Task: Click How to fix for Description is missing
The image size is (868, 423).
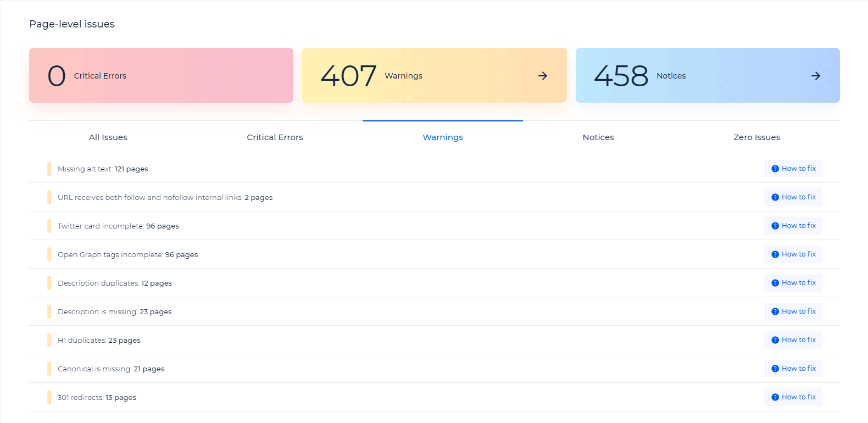Action: coord(793,311)
